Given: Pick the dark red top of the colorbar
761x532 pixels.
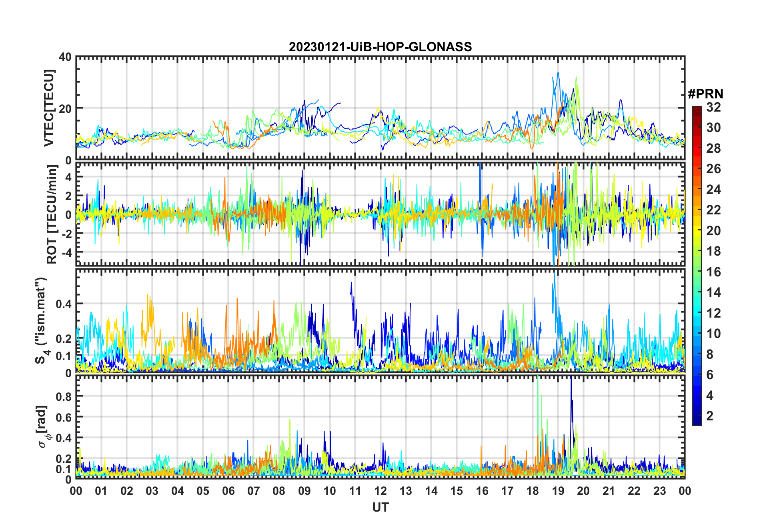Looking at the screenshot, I should point(697,109).
